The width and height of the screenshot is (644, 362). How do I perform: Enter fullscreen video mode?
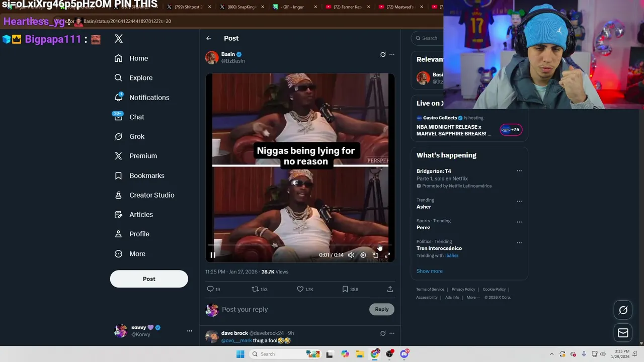point(387,255)
